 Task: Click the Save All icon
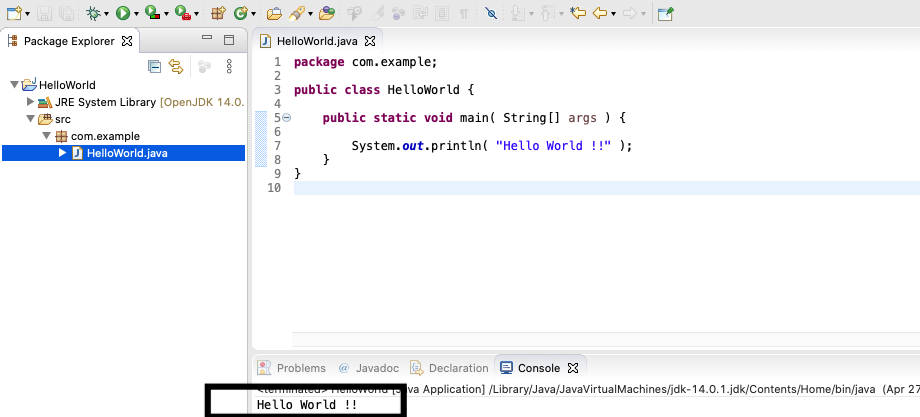pos(66,13)
